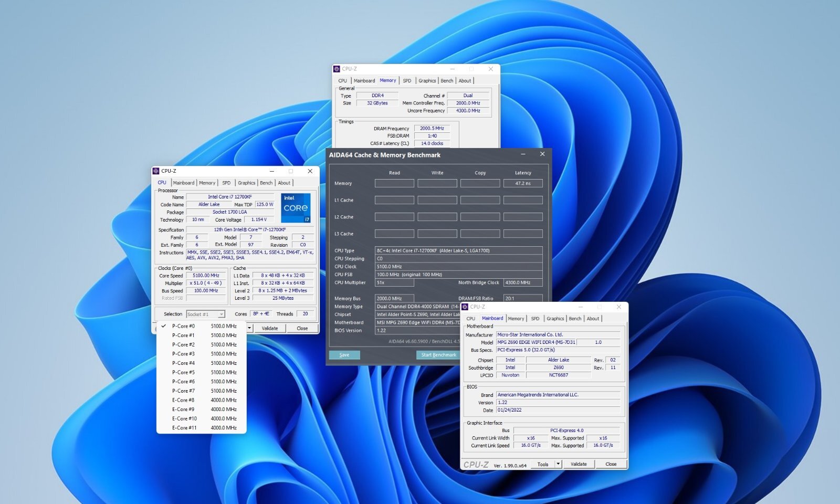Viewport: 840px width, 504px height.
Task: Click Close in the Mainboard CPU-Z window
Action: click(x=611, y=464)
